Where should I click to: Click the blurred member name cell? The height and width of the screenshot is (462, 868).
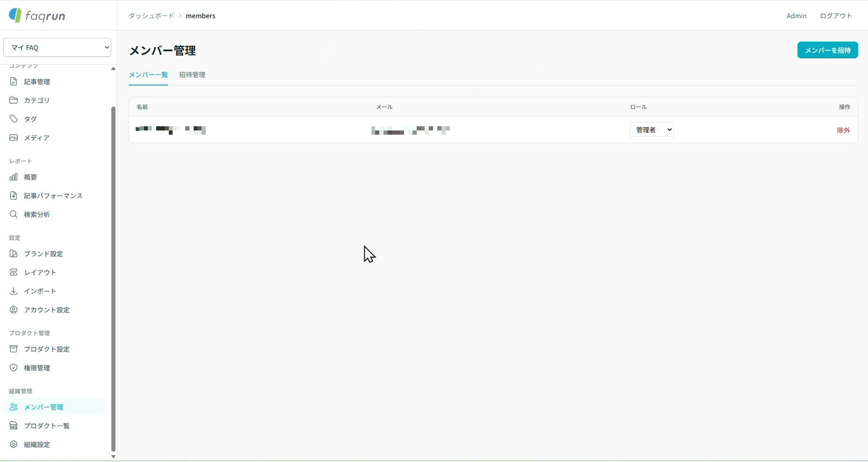pos(171,130)
